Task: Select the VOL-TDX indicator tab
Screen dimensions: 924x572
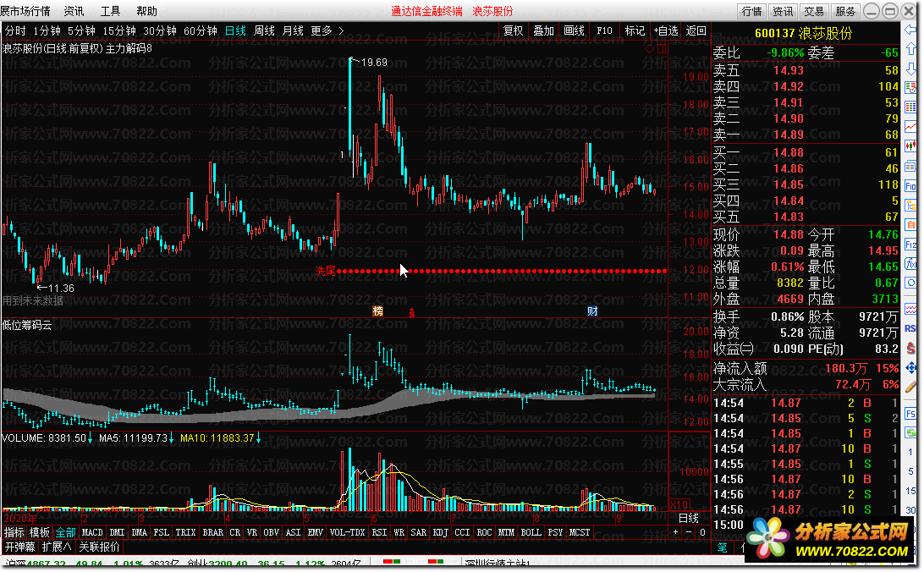Action: [x=347, y=532]
